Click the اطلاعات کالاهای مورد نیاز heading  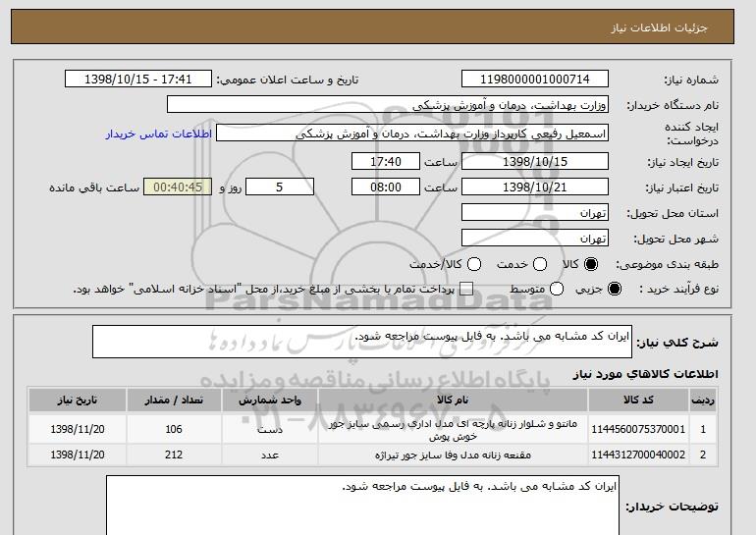coord(645,374)
